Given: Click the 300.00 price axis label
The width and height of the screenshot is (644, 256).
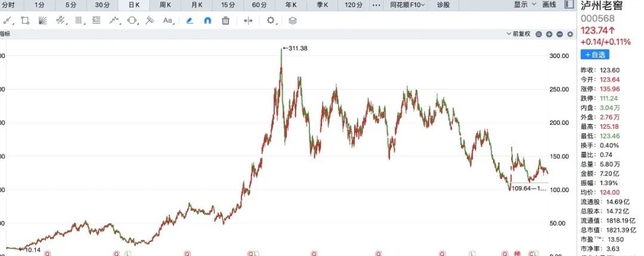Looking at the screenshot, I should click(x=559, y=56).
